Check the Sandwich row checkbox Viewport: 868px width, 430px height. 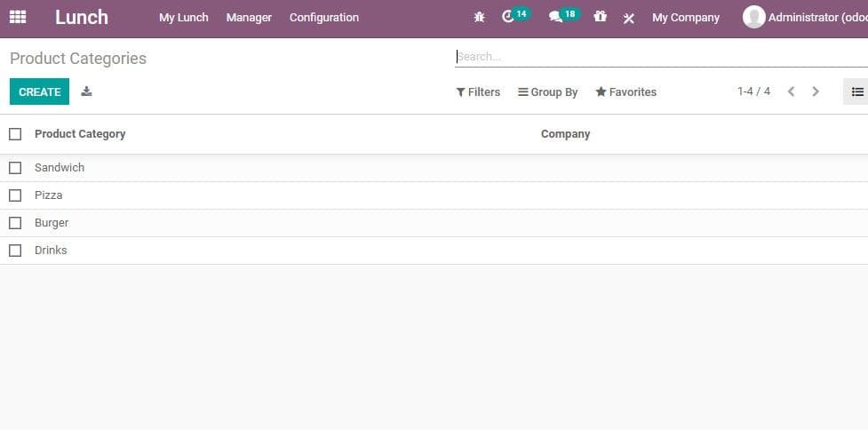15,168
